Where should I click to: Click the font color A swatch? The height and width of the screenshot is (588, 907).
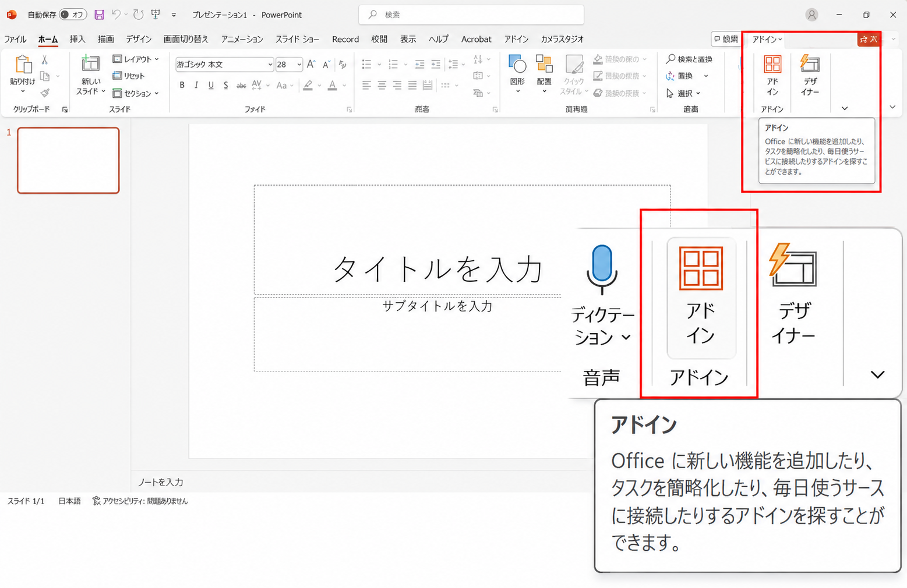[332, 86]
